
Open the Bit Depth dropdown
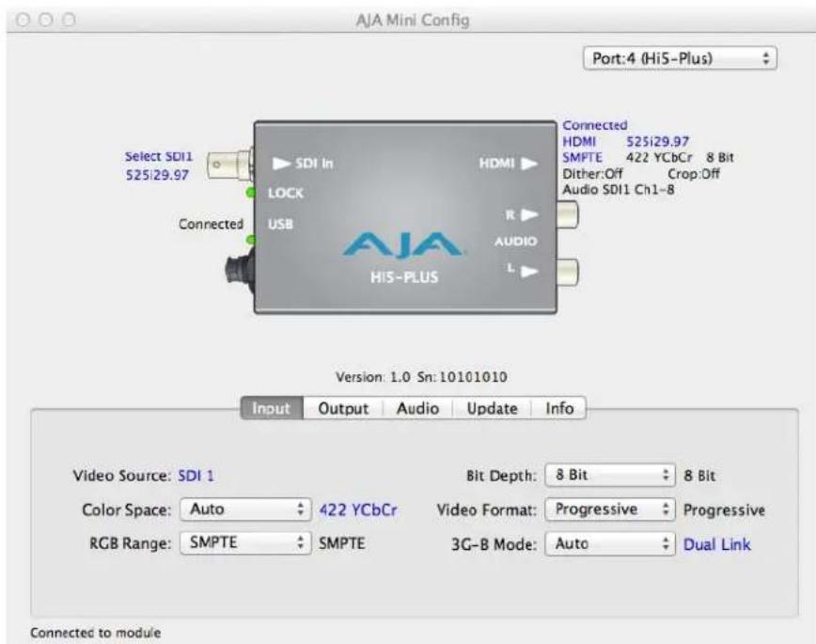pyautogui.click(x=610, y=475)
